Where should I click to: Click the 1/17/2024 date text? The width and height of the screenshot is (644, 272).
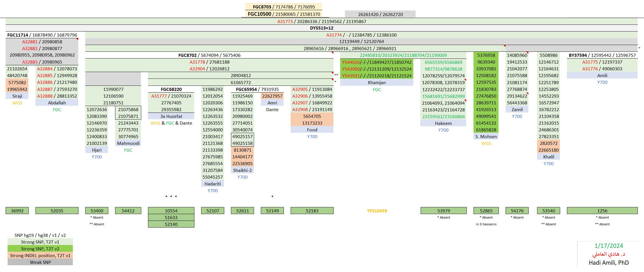click(609, 246)
